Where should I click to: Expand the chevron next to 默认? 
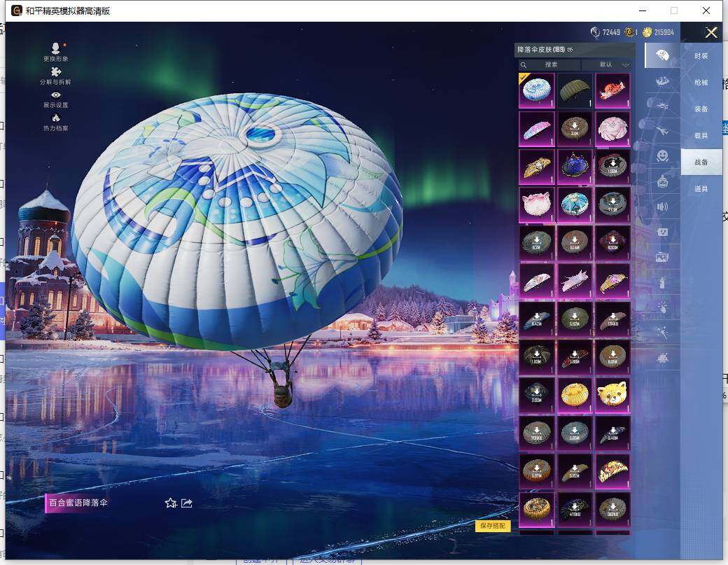click(x=626, y=64)
